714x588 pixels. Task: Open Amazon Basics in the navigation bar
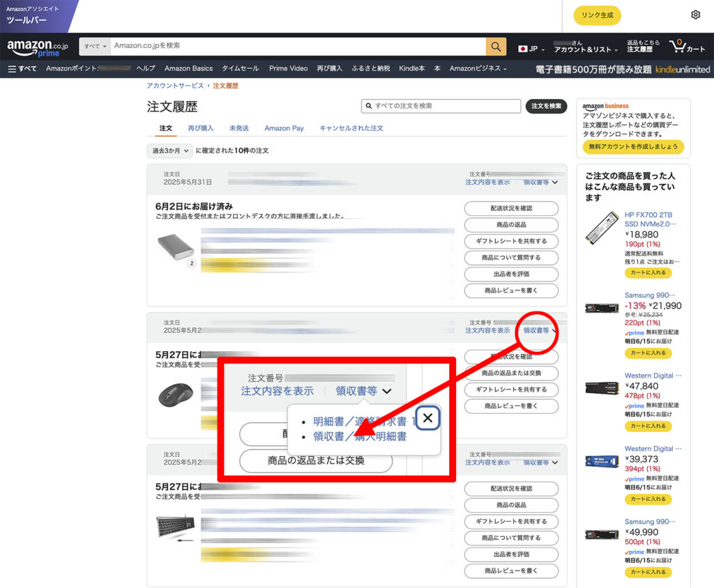coord(188,69)
